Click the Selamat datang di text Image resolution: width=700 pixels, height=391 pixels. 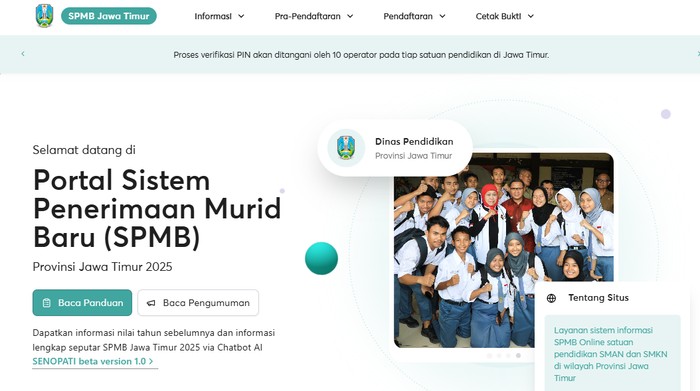pos(84,150)
